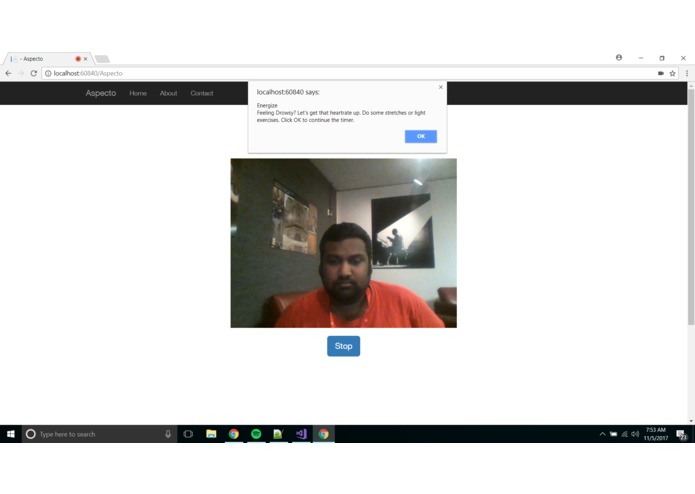Click the browser back arrow
695x494 pixels.
click(8, 73)
